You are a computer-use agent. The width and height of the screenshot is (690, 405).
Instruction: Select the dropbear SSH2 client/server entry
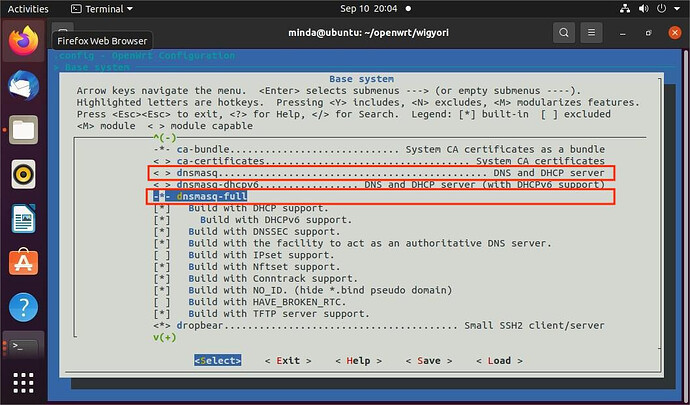[379, 326]
